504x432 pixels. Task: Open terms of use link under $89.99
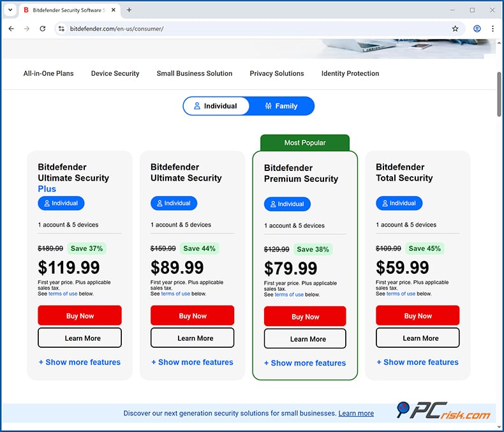(175, 294)
